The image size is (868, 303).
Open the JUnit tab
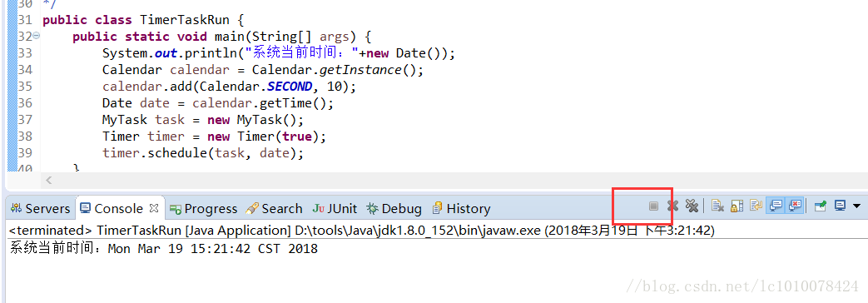coord(335,209)
